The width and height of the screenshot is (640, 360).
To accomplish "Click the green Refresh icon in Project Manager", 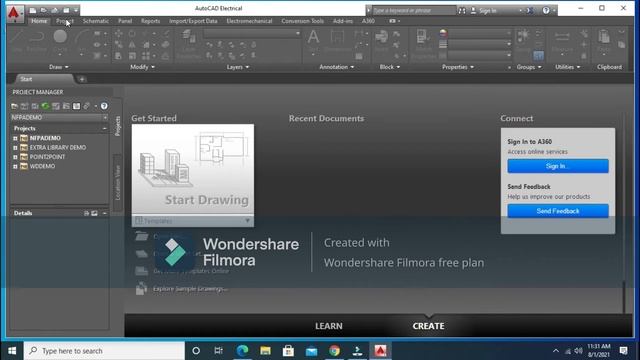I will 45,106.
